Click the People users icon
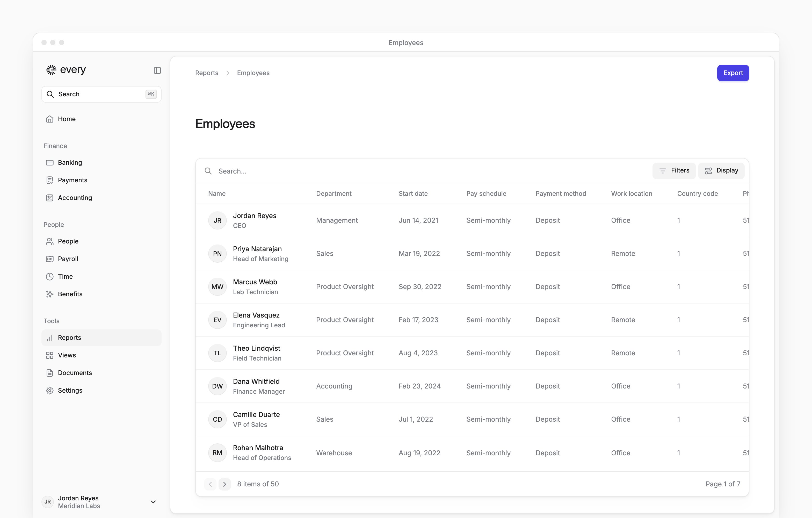 point(49,241)
